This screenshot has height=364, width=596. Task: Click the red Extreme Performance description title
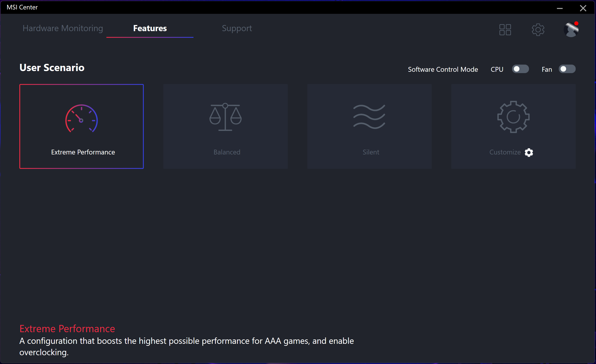tap(67, 329)
